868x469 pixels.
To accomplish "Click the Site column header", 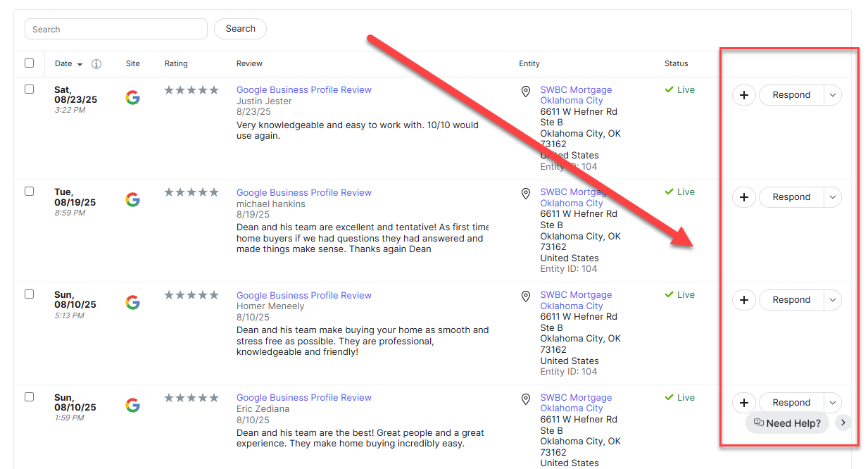I will coord(133,63).
